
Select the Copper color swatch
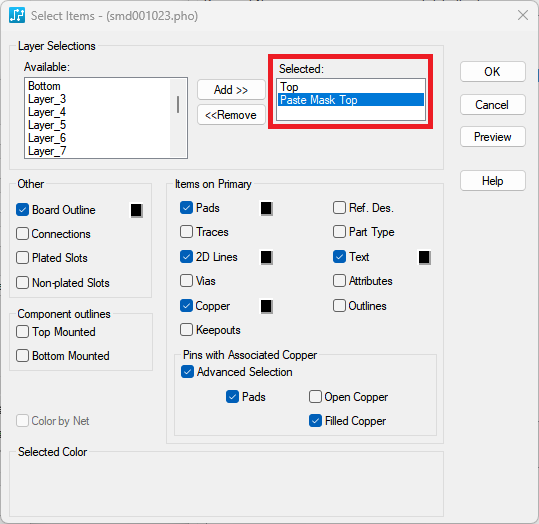point(266,306)
